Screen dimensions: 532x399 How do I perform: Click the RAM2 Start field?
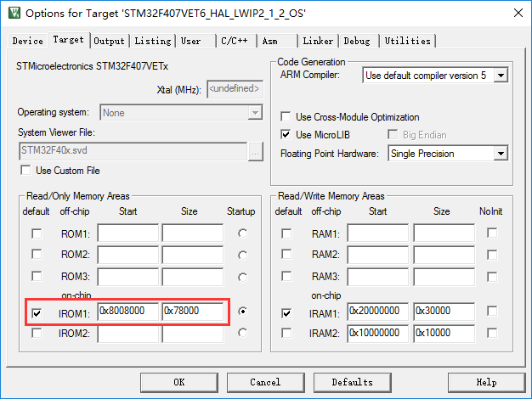378,255
